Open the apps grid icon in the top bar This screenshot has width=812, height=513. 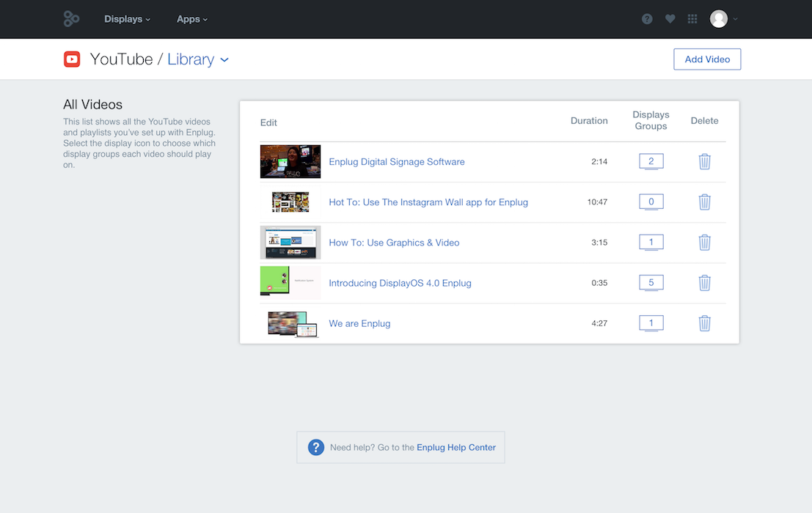pyautogui.click(x=692, y=19)
